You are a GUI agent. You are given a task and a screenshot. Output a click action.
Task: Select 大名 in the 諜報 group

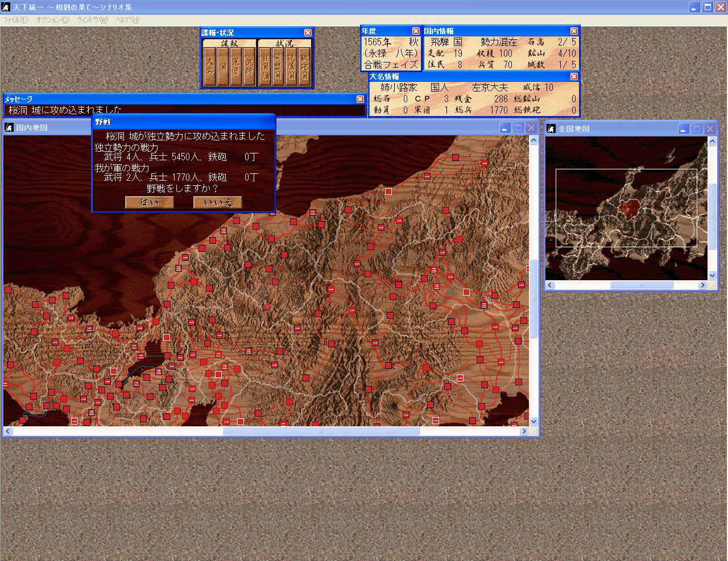[x=210, y=67]
